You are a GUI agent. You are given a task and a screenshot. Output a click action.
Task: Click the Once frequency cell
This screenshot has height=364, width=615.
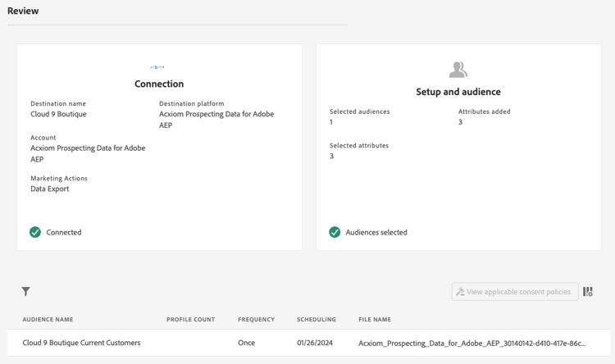pos(246,343)
